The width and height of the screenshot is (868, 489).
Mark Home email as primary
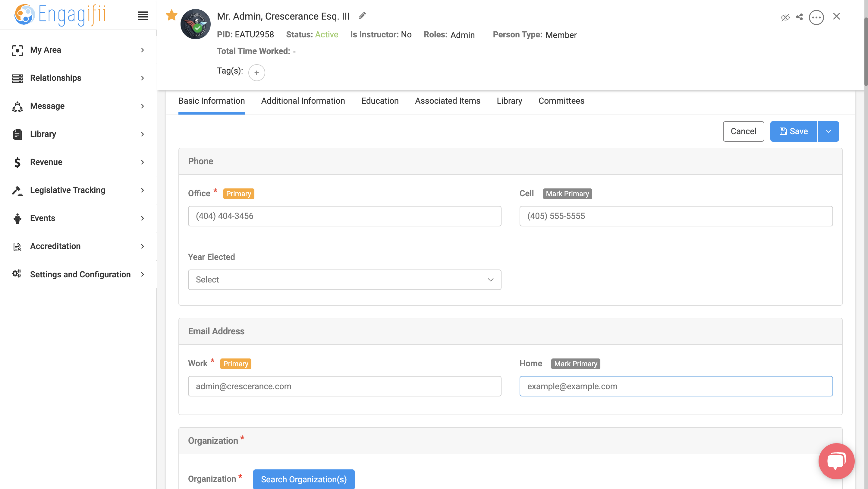[x=576, y=364]
